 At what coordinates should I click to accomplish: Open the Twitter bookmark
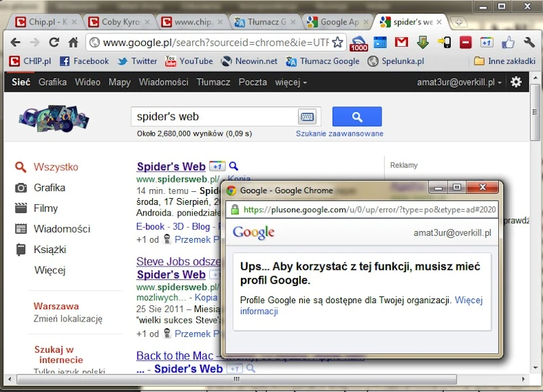[x=137, y=61]
